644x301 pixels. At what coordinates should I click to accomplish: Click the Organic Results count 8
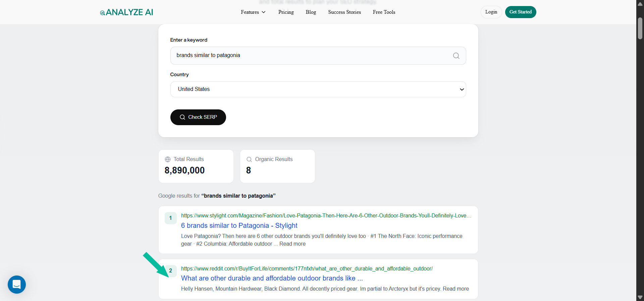click(x=249, y=170)
